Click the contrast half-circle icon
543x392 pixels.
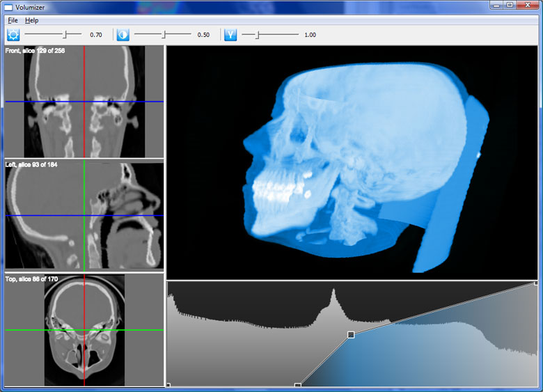(123, 35)
